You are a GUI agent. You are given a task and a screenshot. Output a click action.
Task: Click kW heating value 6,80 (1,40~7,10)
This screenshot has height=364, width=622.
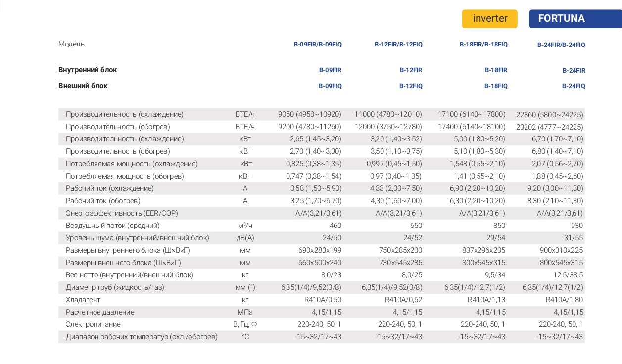(558, 151)
